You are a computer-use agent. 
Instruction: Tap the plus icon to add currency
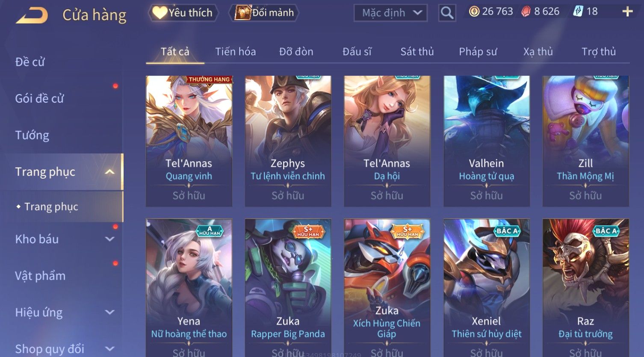(x=627, y=12)
